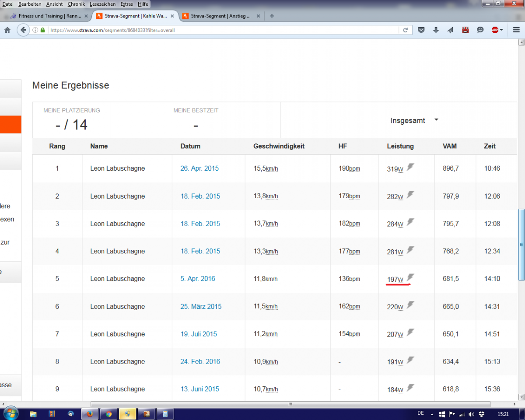Click the Adblock Plus icon

click(x=495, y=30)
